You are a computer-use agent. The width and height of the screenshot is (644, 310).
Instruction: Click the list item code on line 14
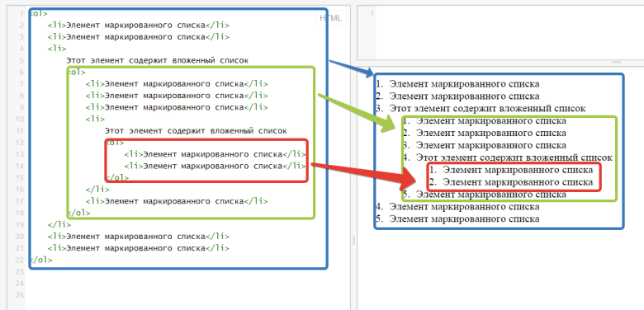click(x=215, y=166)
